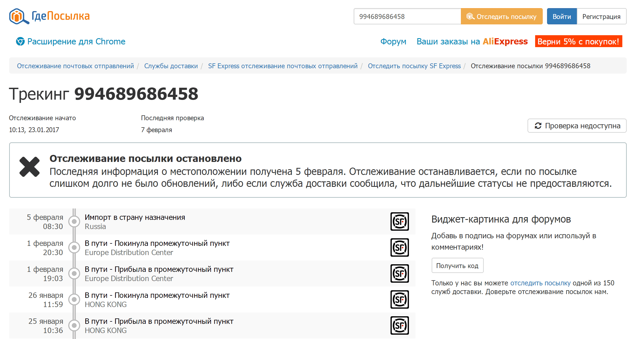This screenshot has width=644, height=339.
Task: Click the Виджет-картинка для форумов heading
Action: [501, 219]
